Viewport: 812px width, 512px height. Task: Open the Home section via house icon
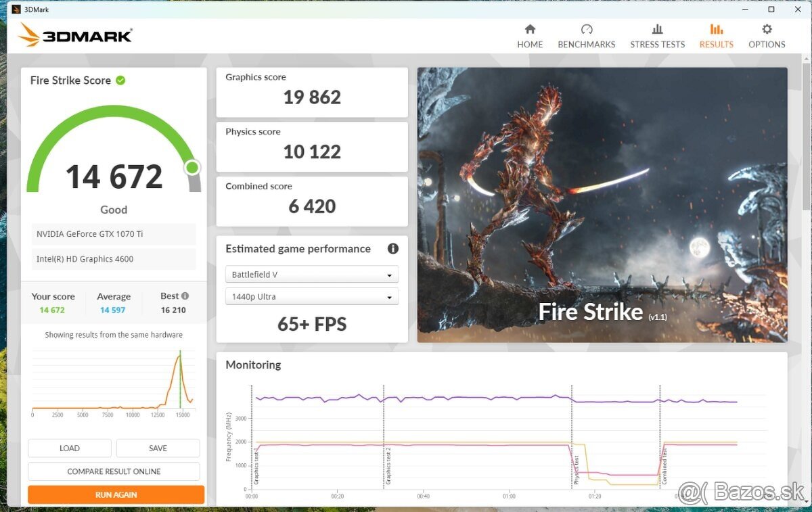530,29
